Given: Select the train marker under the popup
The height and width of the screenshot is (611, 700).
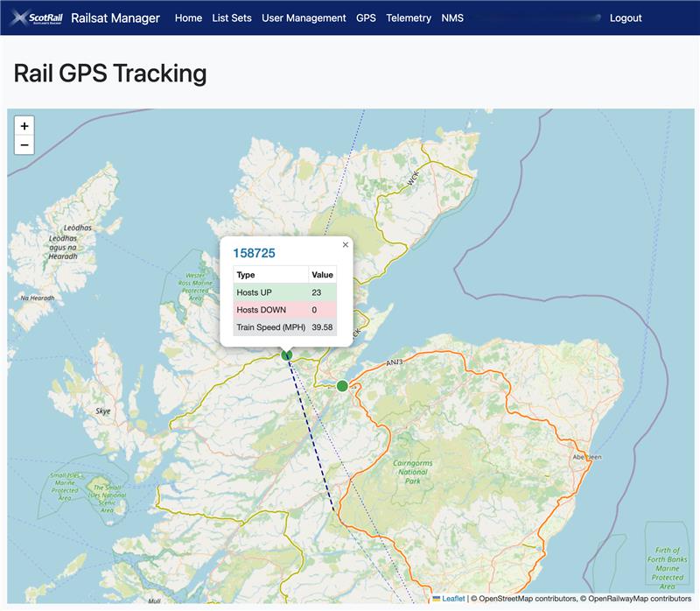Looking at the screenshot, I should click(287, 355).
